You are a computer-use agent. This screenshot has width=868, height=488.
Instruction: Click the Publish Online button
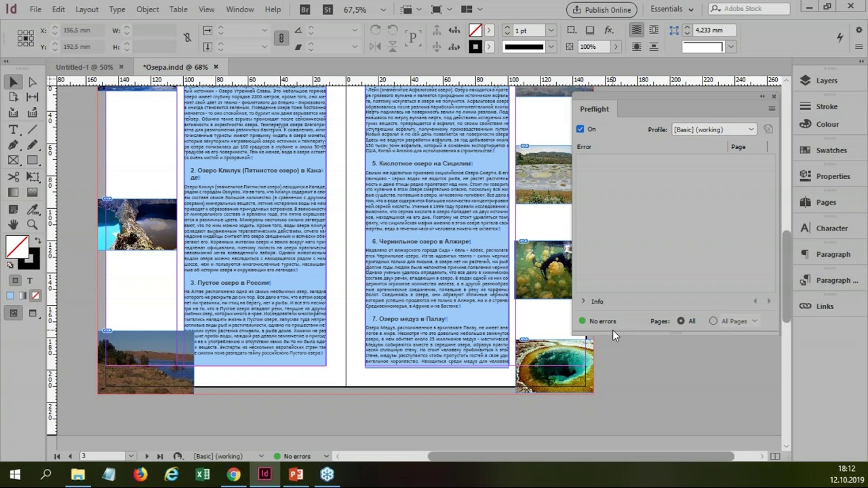coord(601,9)
